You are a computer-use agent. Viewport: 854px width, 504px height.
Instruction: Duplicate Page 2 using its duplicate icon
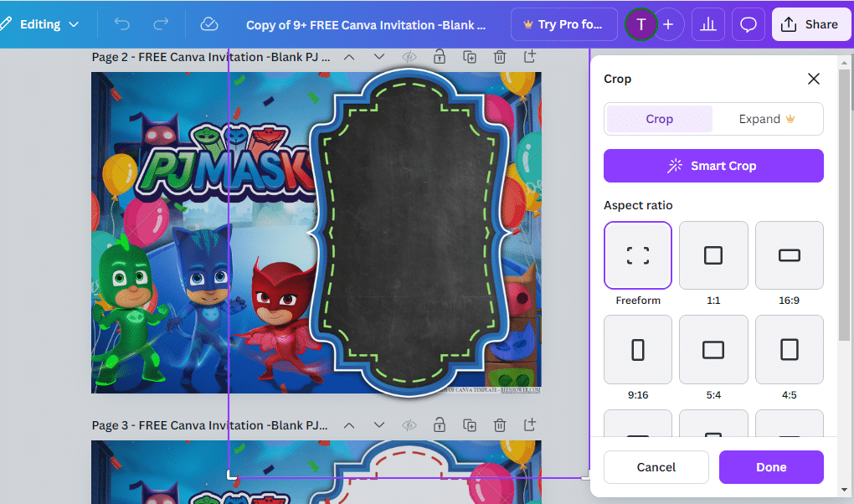(x=470, y=57)
